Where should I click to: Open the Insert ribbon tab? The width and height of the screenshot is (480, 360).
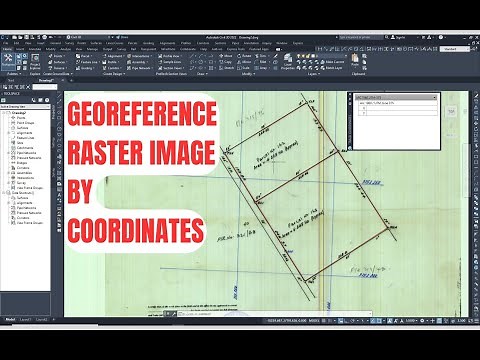(20, 49)
